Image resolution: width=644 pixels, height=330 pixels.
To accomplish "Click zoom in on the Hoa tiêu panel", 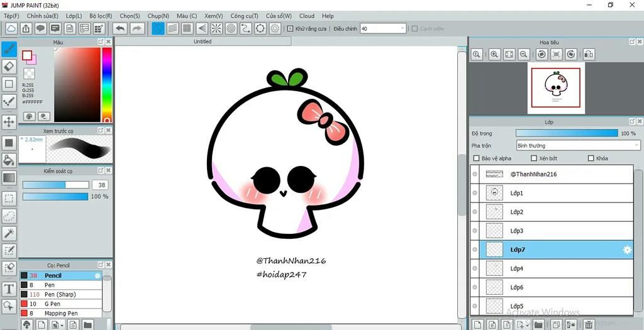I will click(494, 54).
